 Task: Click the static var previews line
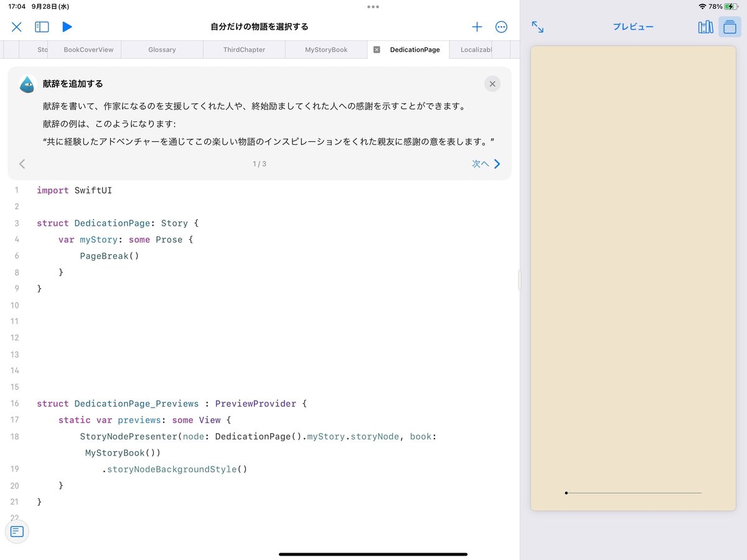pyautogui.click(x=144, y=420)
